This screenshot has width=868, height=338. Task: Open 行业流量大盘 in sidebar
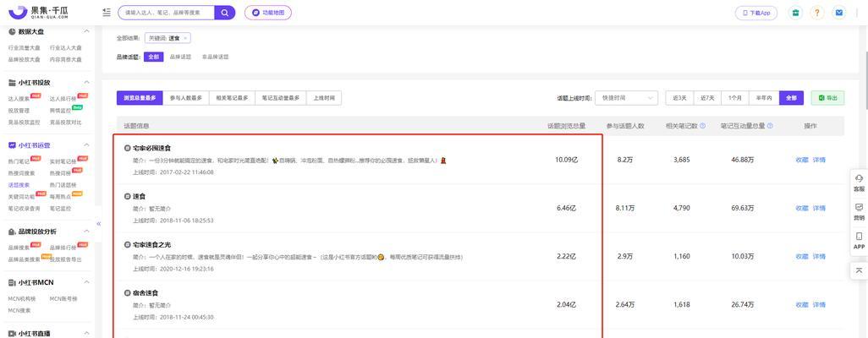pos(24,48)
